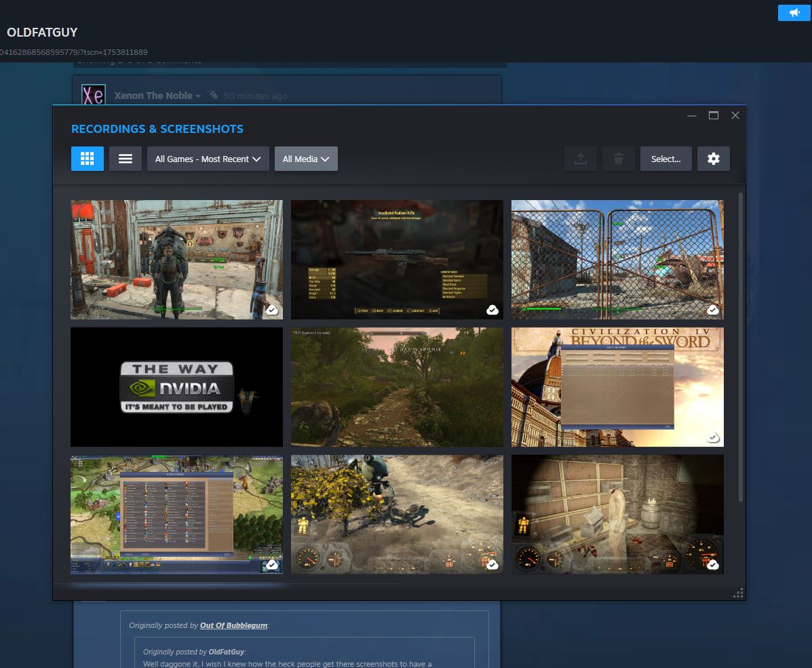
Task: Click cloud badge on Beyond the Sword screenshot
Action: pyautogui.click(x=713, y=437)
